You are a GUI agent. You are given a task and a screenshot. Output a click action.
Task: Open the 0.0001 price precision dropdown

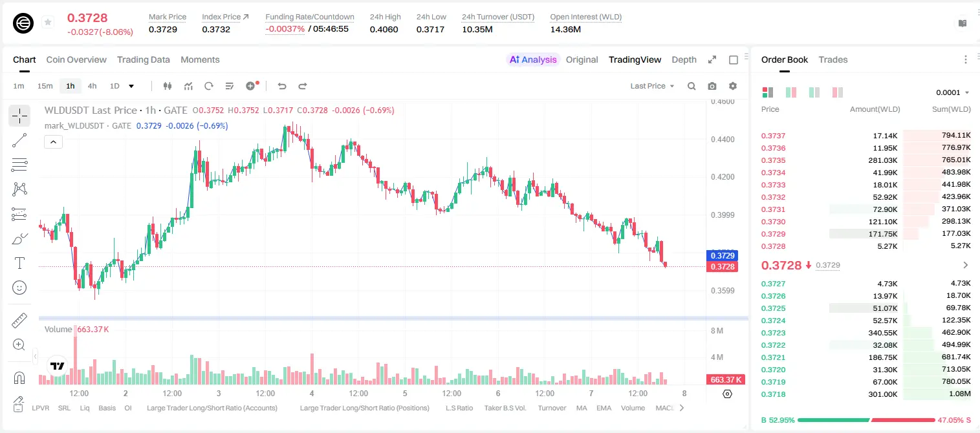(953, 92)
